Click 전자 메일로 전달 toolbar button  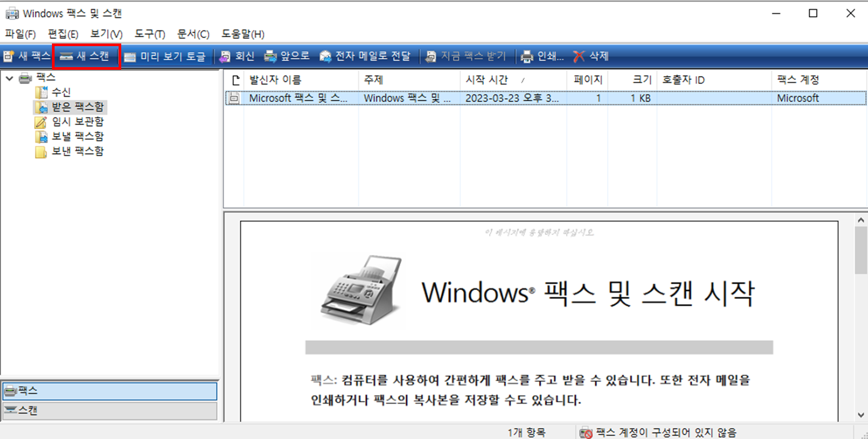coord(365,56)
